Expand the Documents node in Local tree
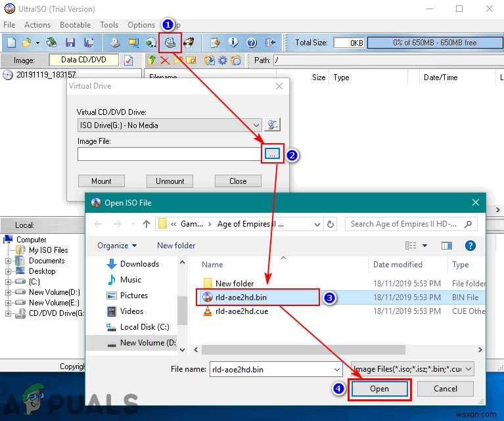504x421 pixels. coord(8,261)
